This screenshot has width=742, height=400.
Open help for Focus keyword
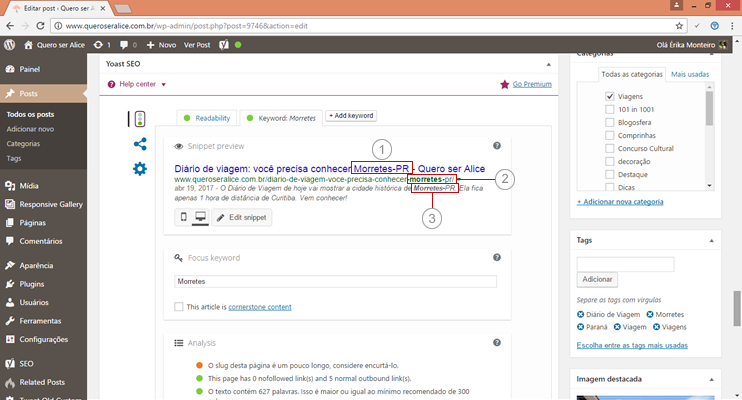click(x=497, y=258)
